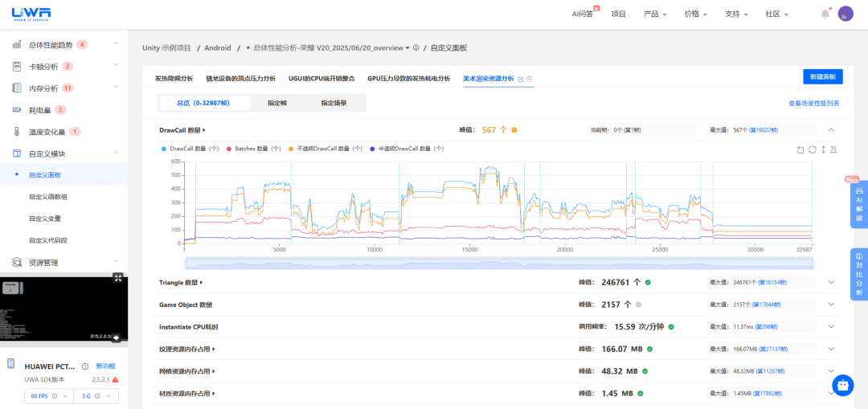This screenshot has height=409, width=868.
Task: Open the 社区 menu
Action: pyautogui.click(x=776, y=14)
